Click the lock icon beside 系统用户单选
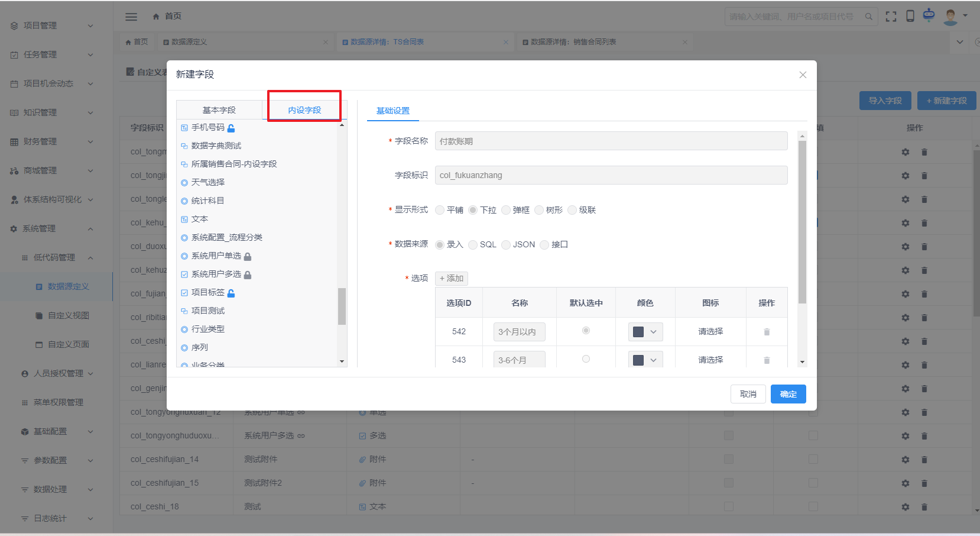The width and height of the screenshot is (980, 536). 248,256
